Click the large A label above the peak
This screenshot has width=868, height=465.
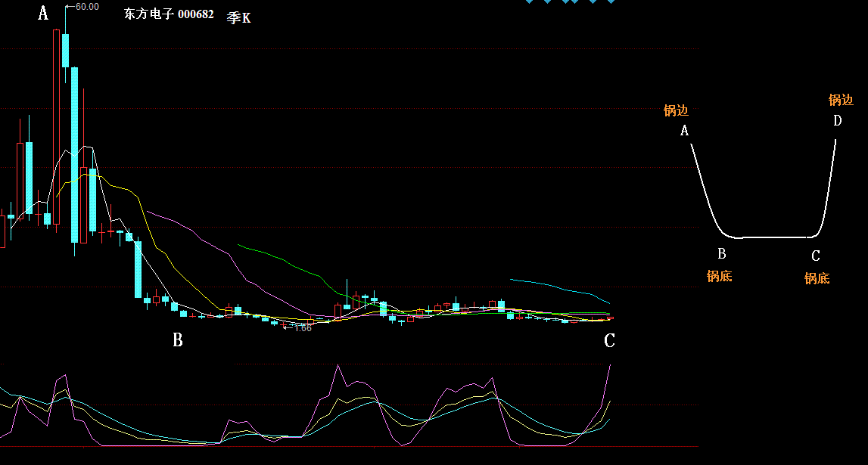[43, 13]
